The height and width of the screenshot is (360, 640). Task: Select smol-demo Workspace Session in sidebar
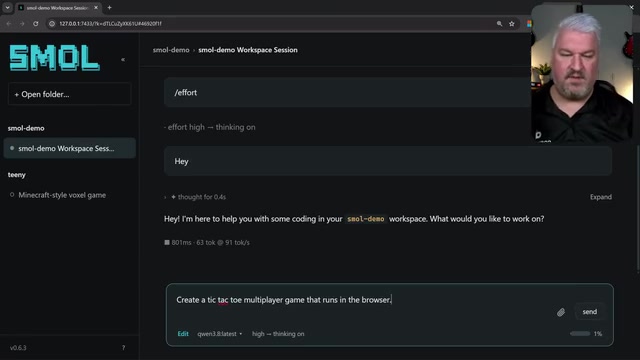coord(69,148)
